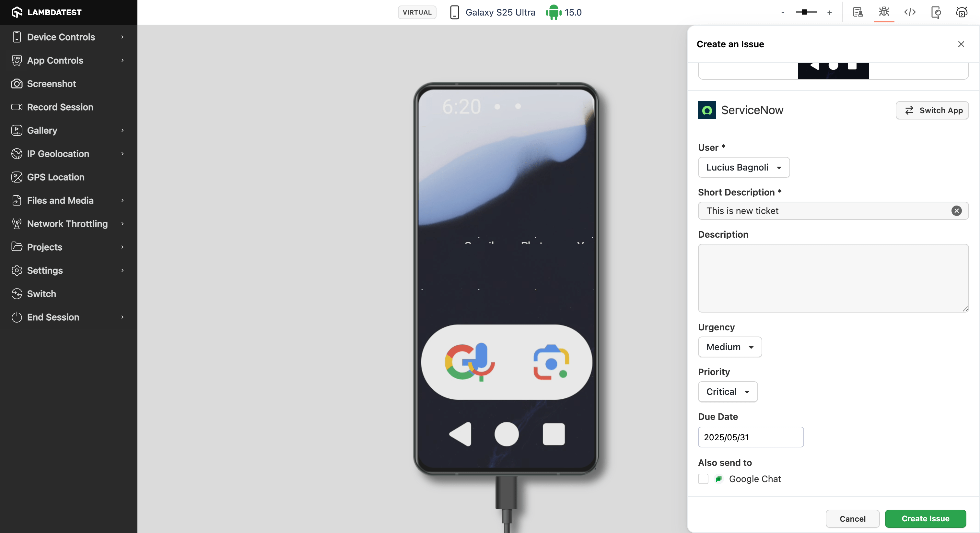Open the code inspector icon in top toolbar
The image size is (980, 533).
[x=910, y=12]
